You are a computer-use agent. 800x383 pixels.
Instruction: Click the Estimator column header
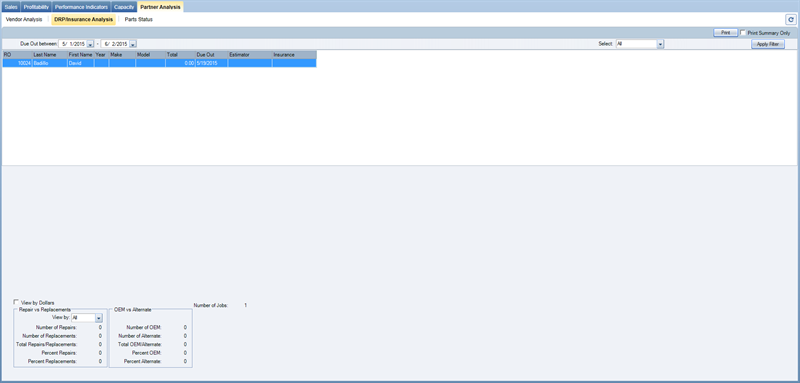pos(250,55)
